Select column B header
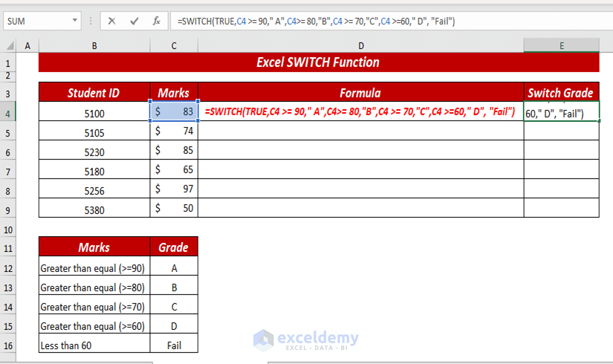 coord(94,46)
